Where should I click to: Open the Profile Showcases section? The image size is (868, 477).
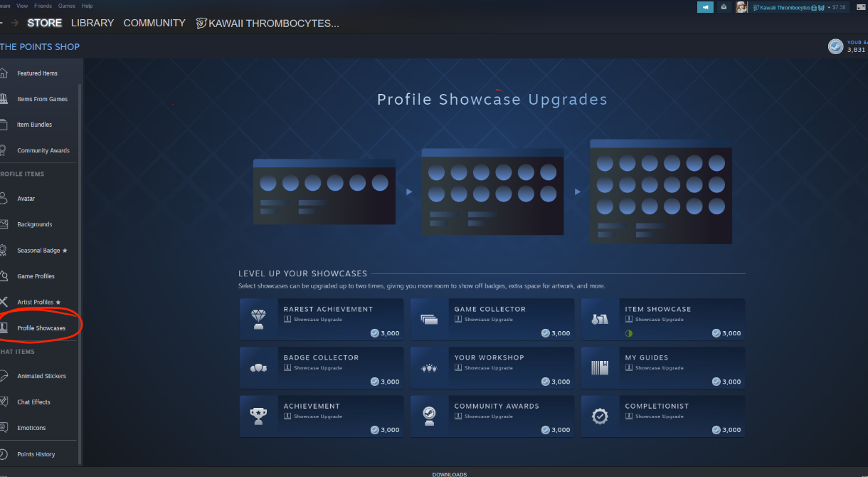[x=40, y=328]
